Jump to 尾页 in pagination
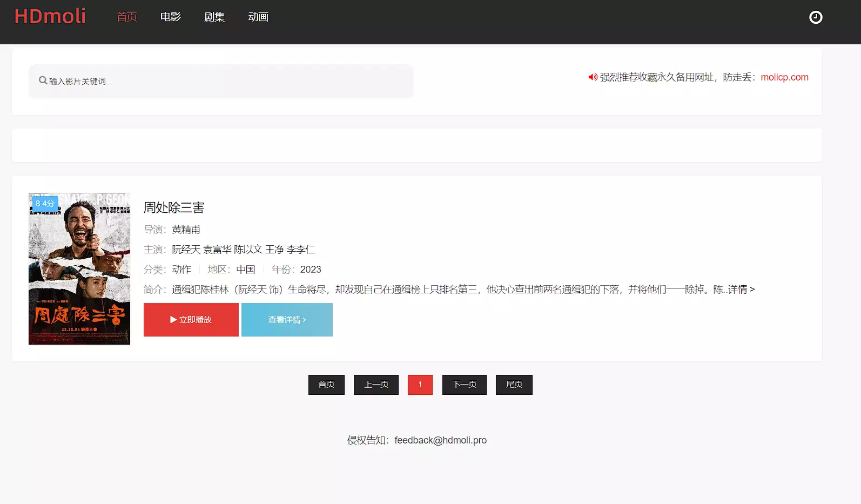Viewport: 861px width, 504px height. pos(514,385)
